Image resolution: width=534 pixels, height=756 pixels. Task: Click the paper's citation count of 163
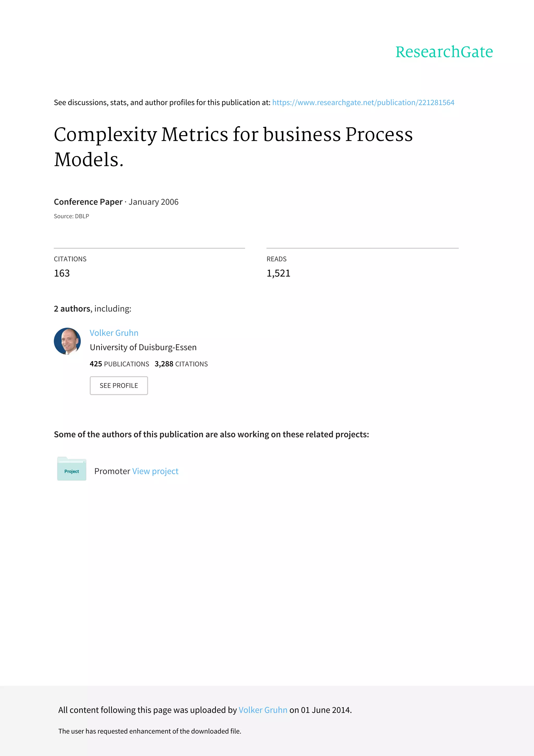click(x=62, y=273)
